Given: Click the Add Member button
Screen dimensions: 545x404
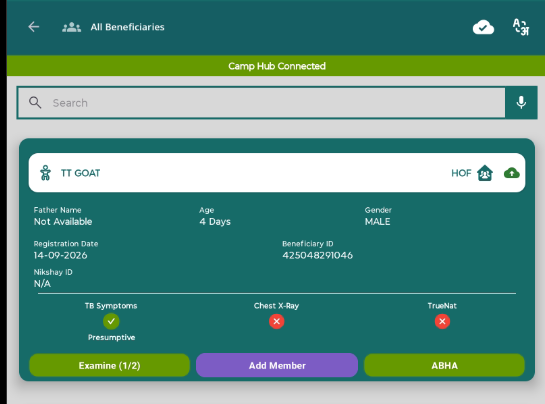Looking at the screenshot, I should [277, 365].
